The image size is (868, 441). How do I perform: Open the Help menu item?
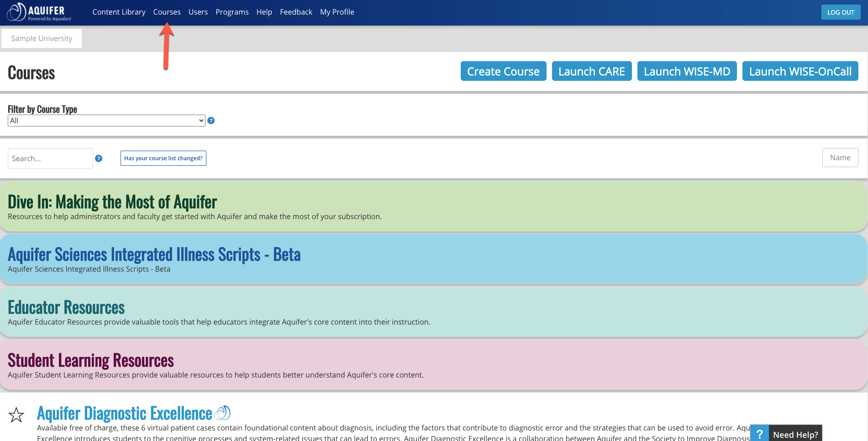264,12
